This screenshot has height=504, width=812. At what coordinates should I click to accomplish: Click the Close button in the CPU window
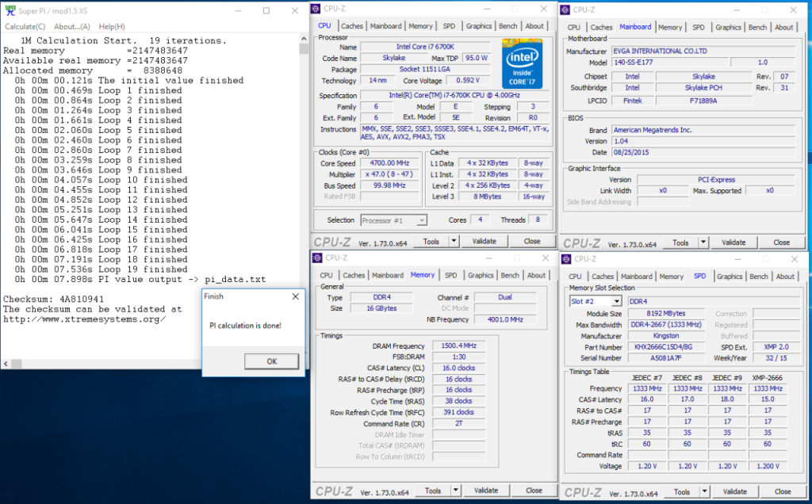[x=532, y=241]
